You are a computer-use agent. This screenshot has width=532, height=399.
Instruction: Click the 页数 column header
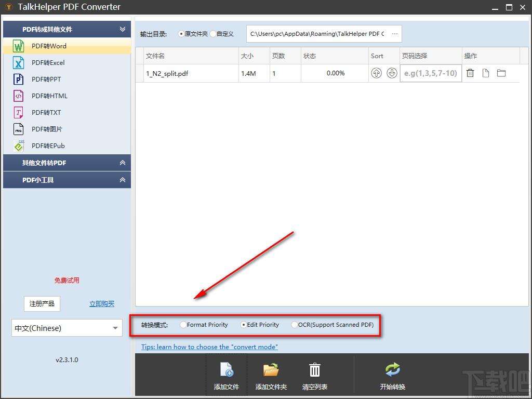point(286,56)
